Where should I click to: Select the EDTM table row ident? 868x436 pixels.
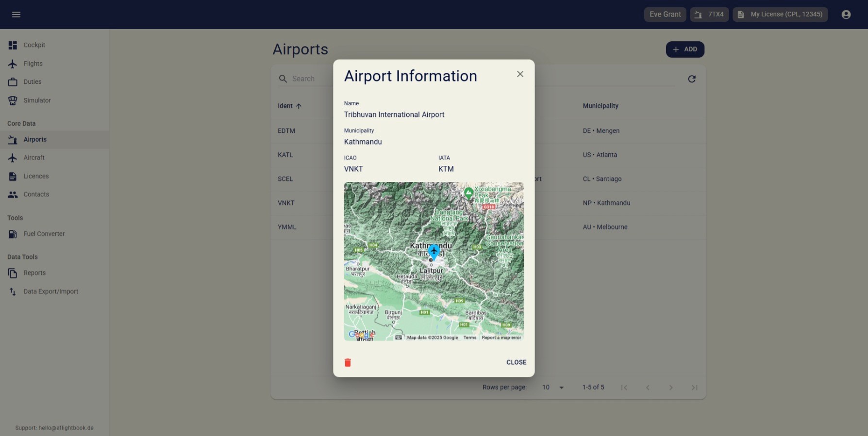click(x=286, y=131)
